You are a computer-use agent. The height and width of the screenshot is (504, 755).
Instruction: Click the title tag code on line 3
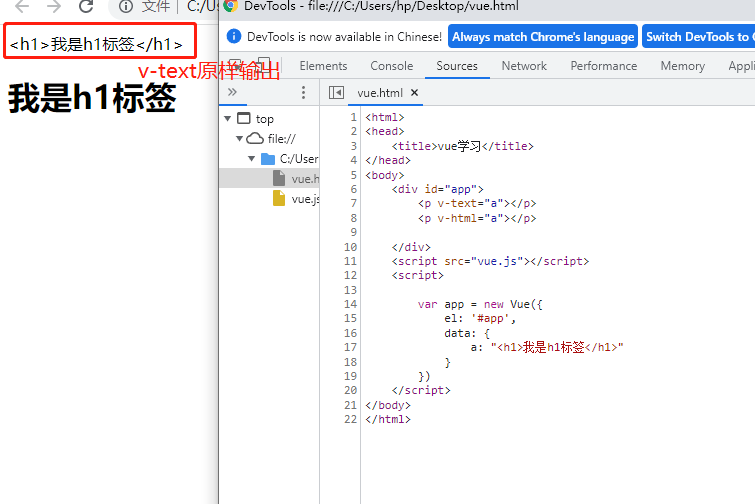click(463, 146)
